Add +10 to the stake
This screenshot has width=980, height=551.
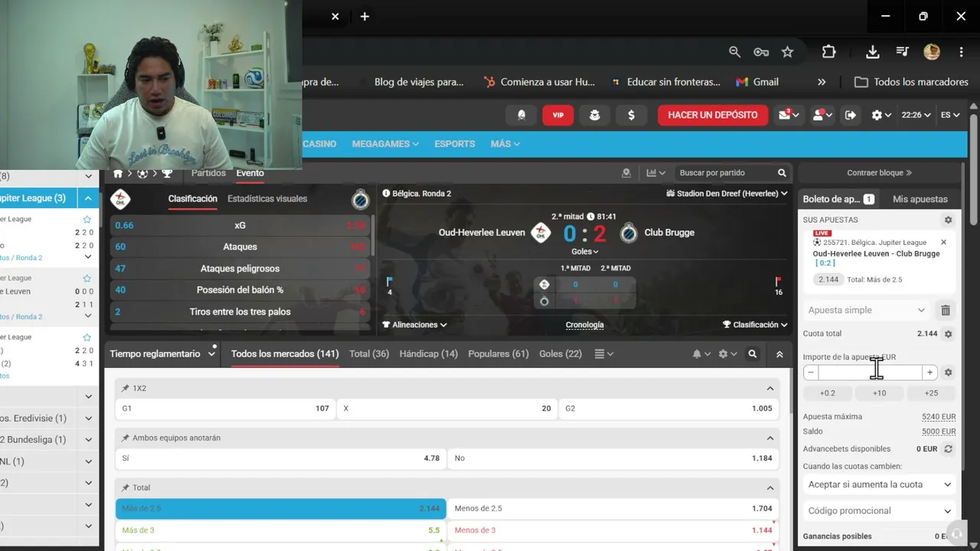[x=879, y=393]
